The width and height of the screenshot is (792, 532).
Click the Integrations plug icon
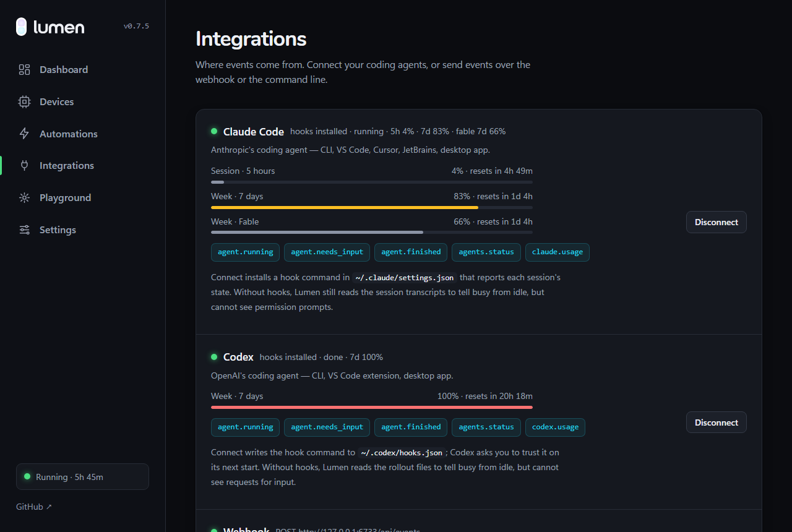point(24,166)
